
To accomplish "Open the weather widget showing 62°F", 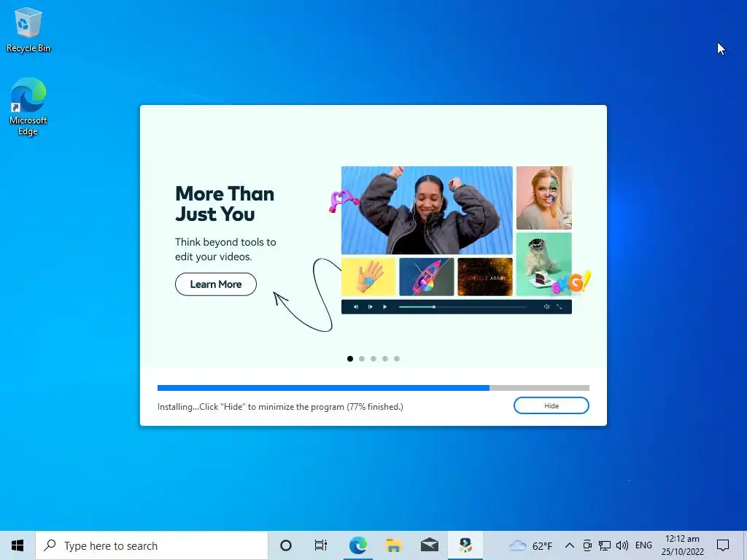I will pos(530,545).
